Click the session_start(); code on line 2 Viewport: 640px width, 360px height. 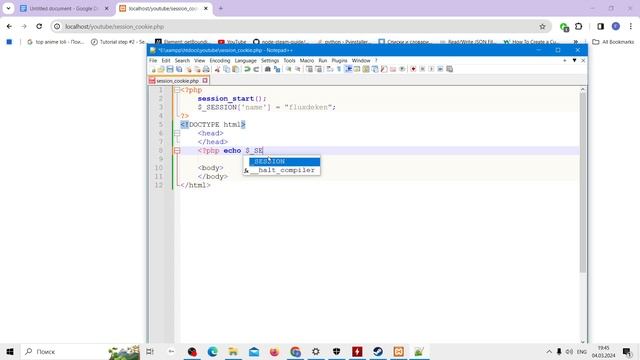click(232, 99)
